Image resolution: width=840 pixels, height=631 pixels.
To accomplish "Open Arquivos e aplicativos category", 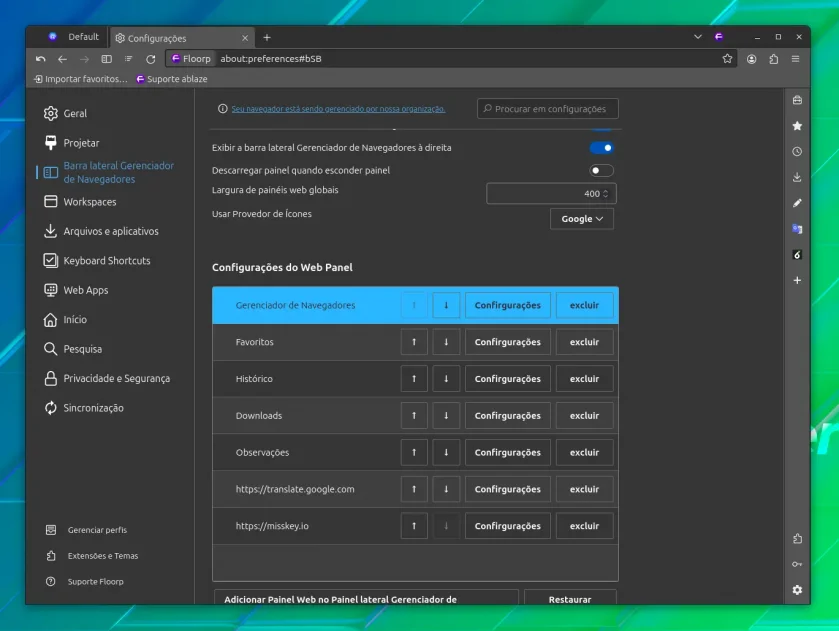I will point(101,231).
